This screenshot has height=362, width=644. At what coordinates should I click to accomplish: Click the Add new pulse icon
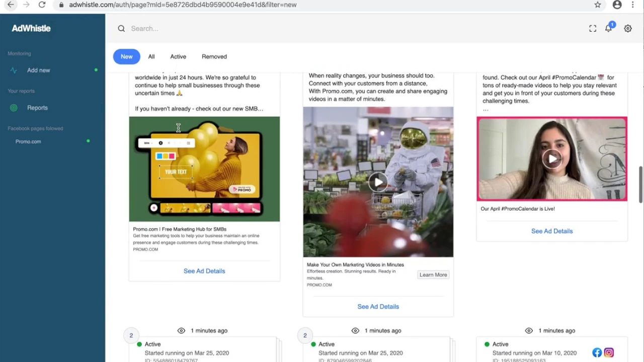[14, 70]
